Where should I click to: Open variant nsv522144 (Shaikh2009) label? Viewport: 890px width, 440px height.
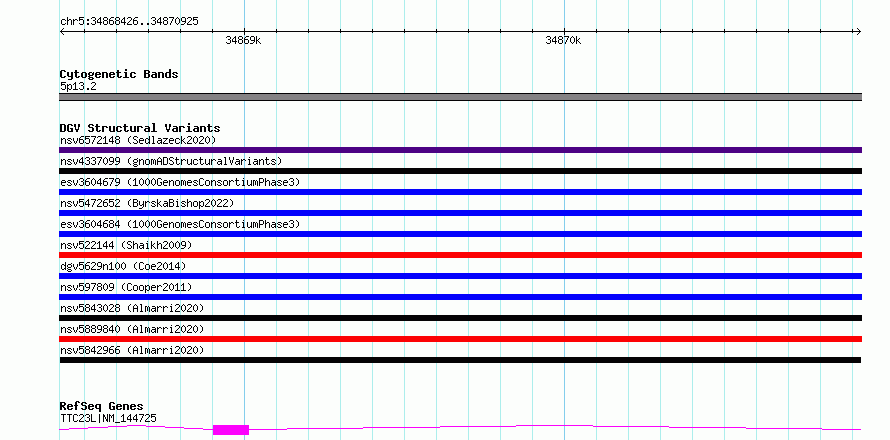coord(126,245)
